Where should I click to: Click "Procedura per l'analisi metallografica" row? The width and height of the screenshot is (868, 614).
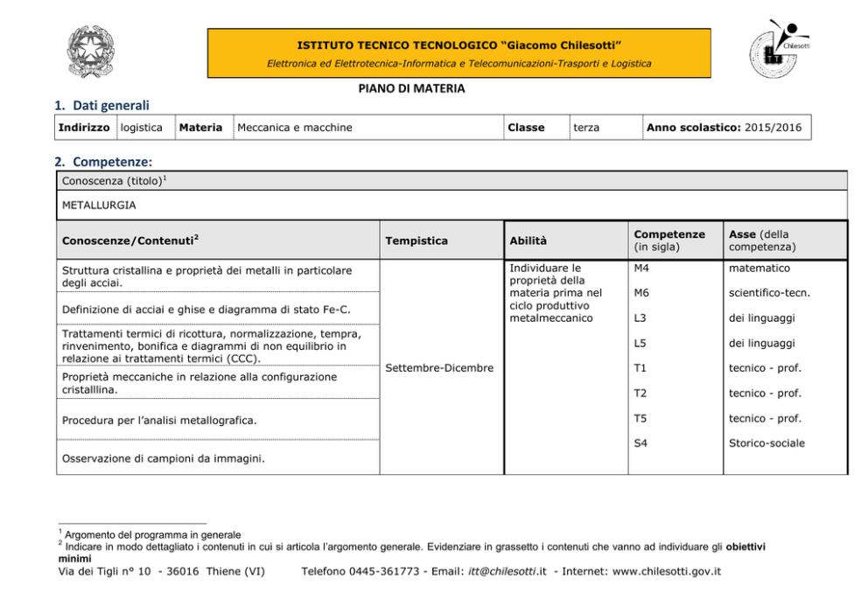pyautogui.click(x=158, y=420)
